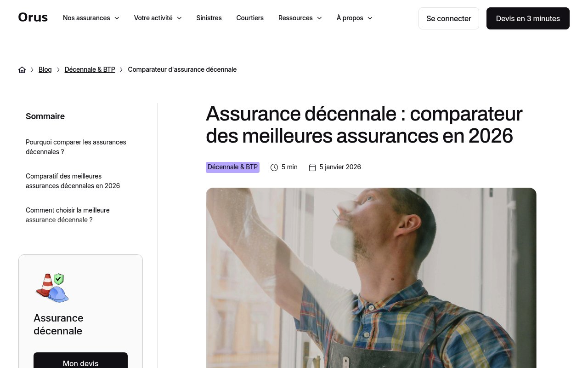Expand the Nos assurances menu chevron
This screenshot has width=588, height=368.
pos(117,18)
